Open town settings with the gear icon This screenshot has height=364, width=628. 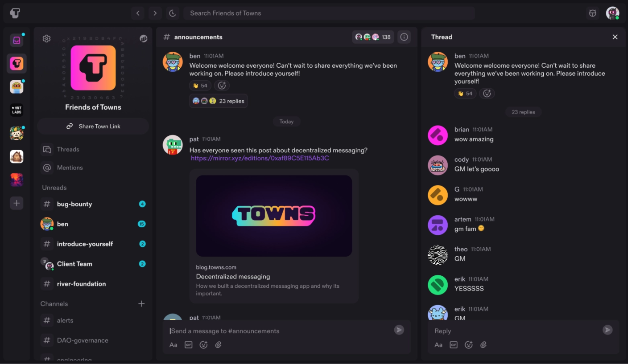(x=46, y=38)
